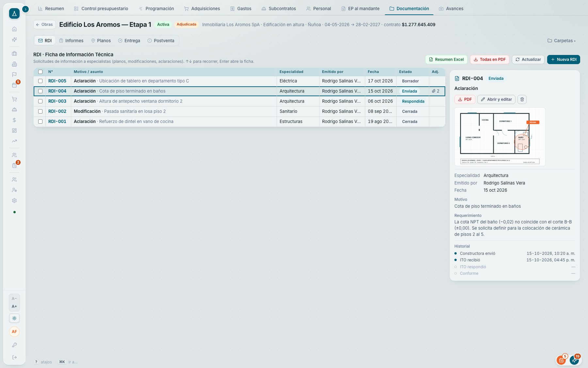Open the calendar icon with badge 5
The height and width of the screenshot is (368, 588).
pos(14,85)
